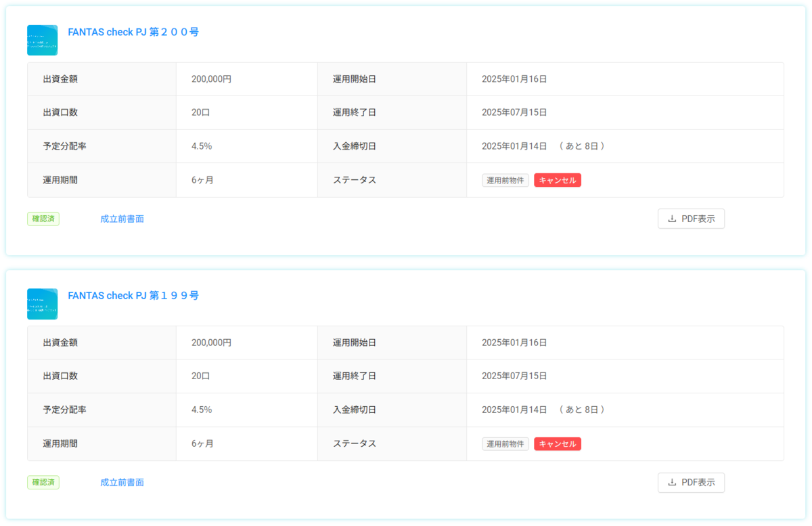Click the 確認済 badge in project 第２００号
The width and height of the screenshot is (812, 526).
point(43,219)
